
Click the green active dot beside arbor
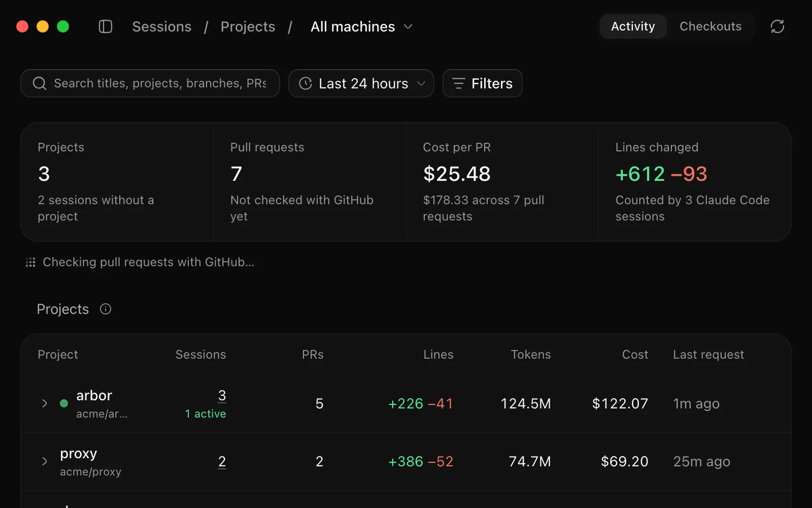pyautogui.click(x=64, y=403)
